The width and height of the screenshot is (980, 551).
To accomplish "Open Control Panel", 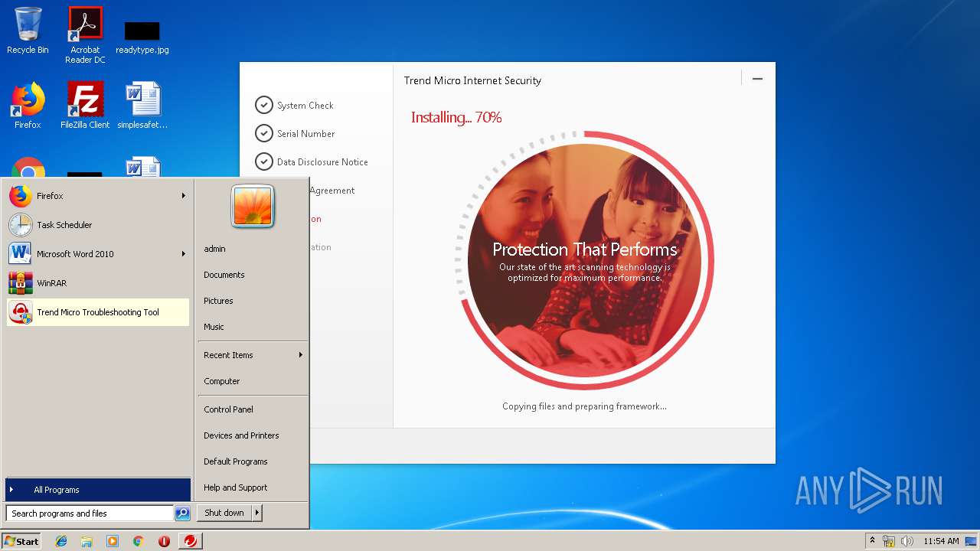I will point(228,409).
